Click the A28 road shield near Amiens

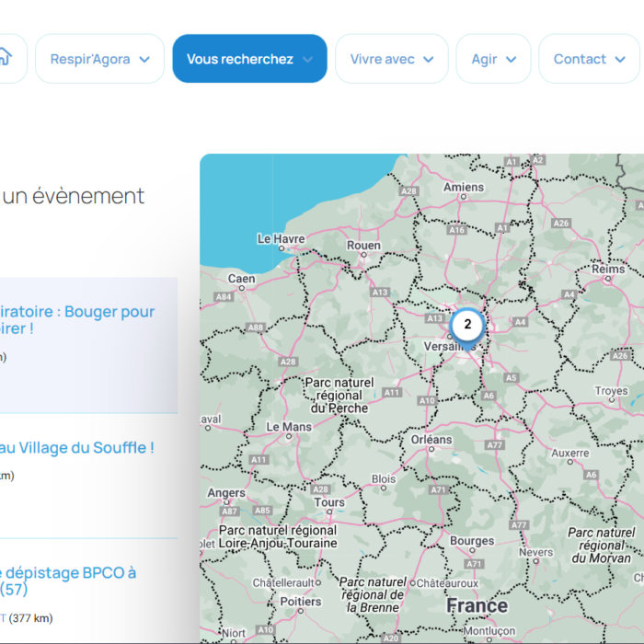point(409,191)
